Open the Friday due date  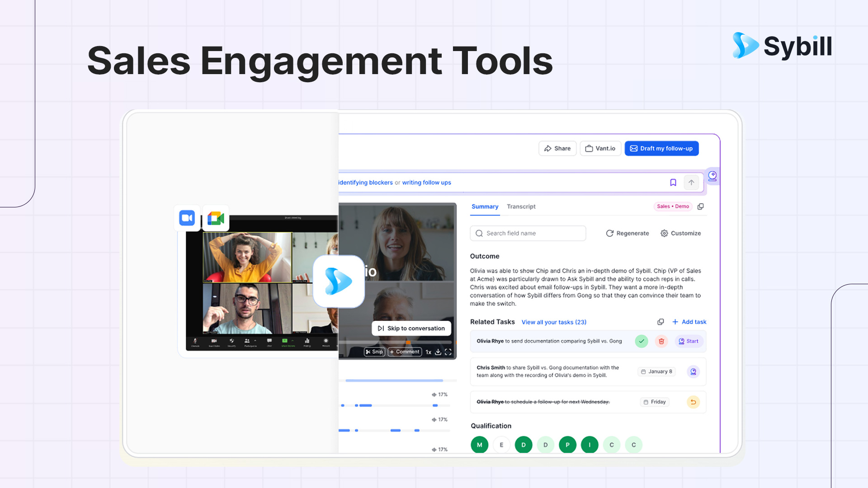655,402
